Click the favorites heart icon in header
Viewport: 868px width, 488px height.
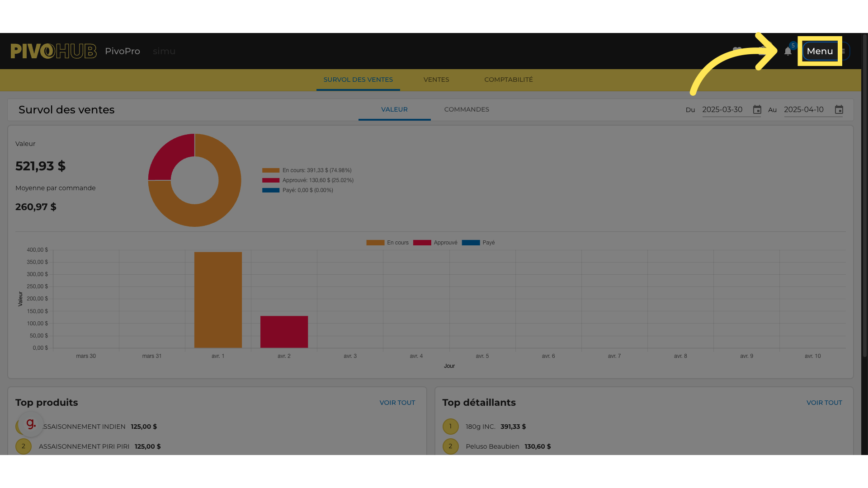(x=737, y=51)
